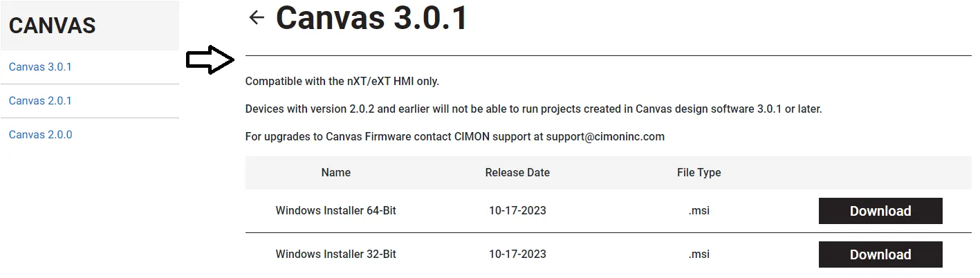Click the .msi file type in the 32-Bit row

tap(699, 254)
